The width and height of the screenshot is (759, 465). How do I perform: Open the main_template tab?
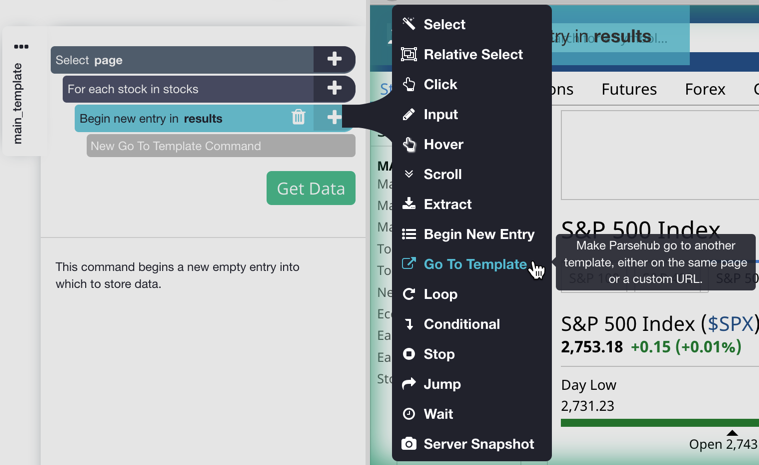pos(18,104)
